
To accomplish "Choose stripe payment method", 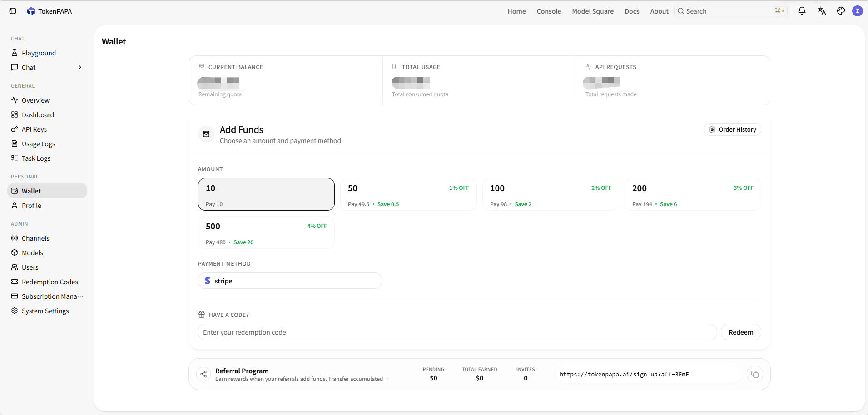I will (x=290, y=281).
